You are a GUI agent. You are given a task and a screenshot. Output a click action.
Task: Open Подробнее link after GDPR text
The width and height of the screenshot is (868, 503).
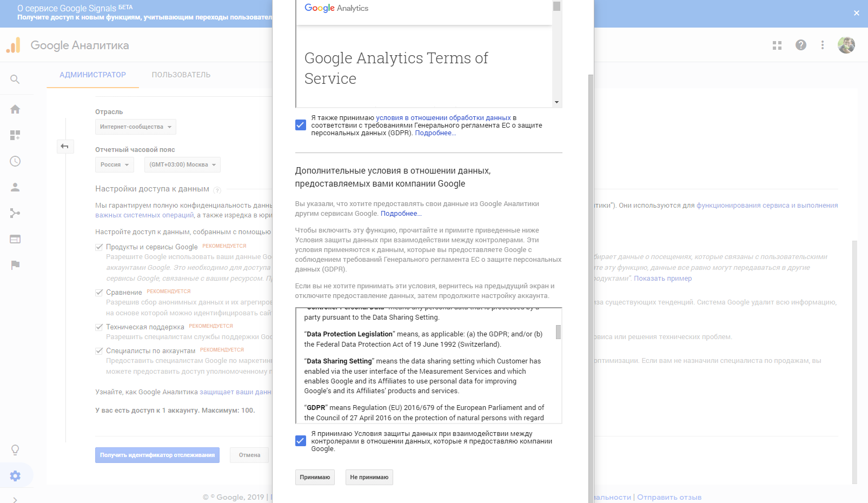click(435, 133)
